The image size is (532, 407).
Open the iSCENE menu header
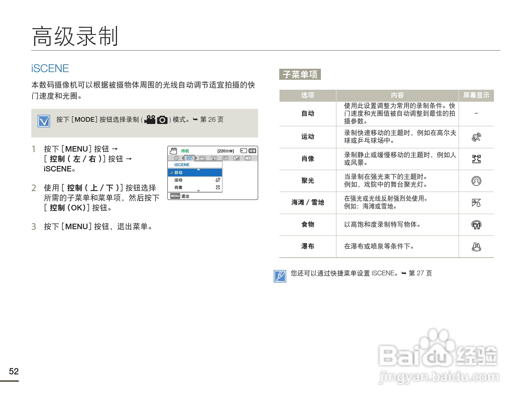[x=182, y=165]
